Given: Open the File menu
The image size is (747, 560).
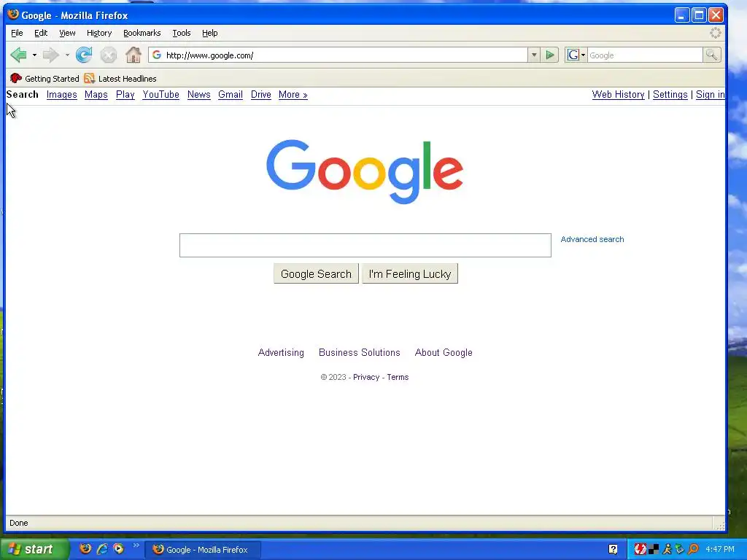Looking at the screenshot, I should [17, 33].
